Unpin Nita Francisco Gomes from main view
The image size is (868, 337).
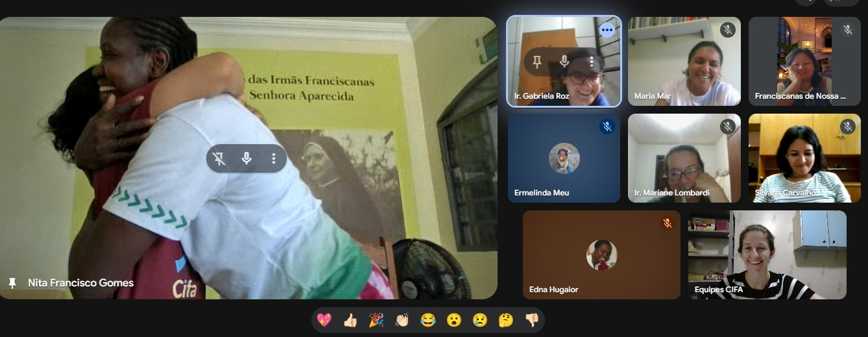(x=220, y=158)
